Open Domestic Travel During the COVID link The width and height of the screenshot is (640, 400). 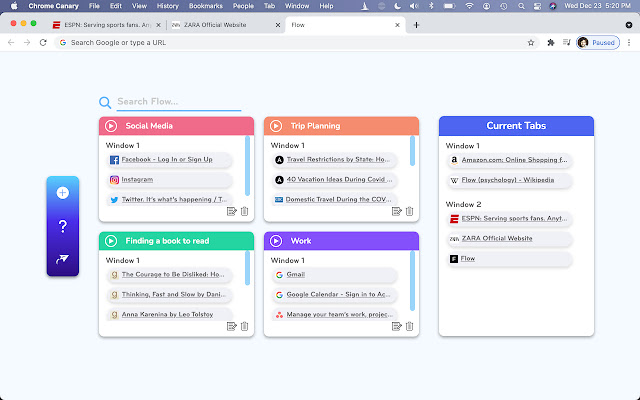tap(338, 199)
